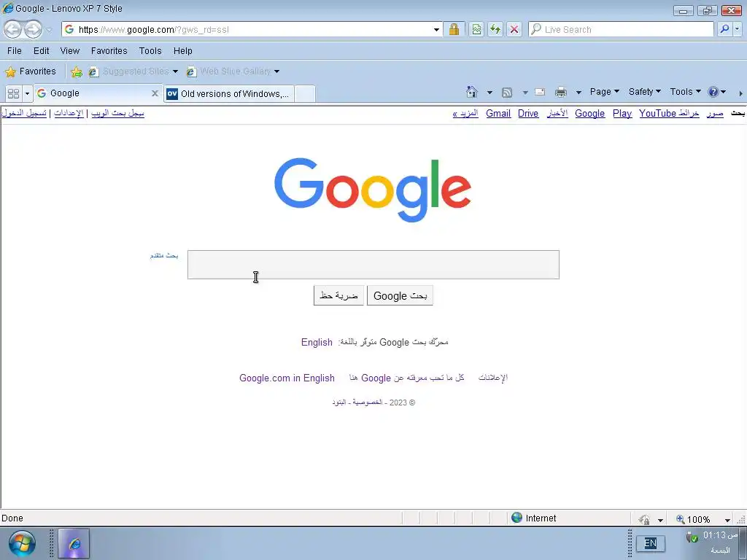Image resolution: width=747 pixels, height=560 pixels.
Task: Switch language via English link
Action: tap(317, 342)
